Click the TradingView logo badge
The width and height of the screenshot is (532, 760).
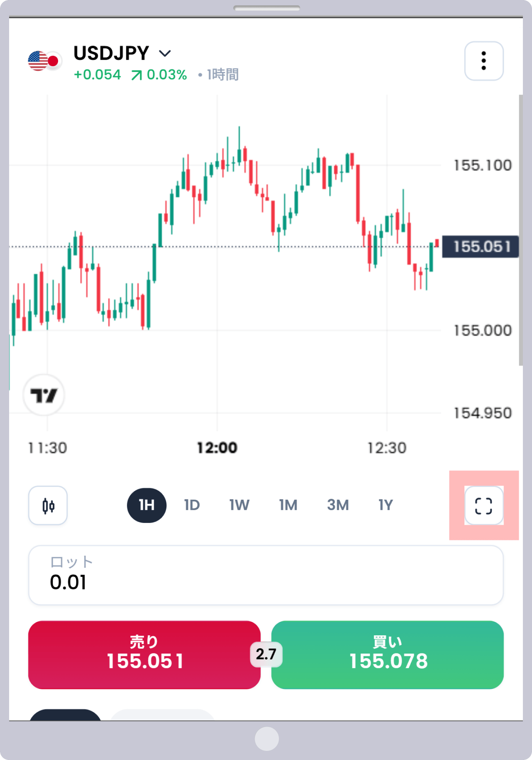44,395
